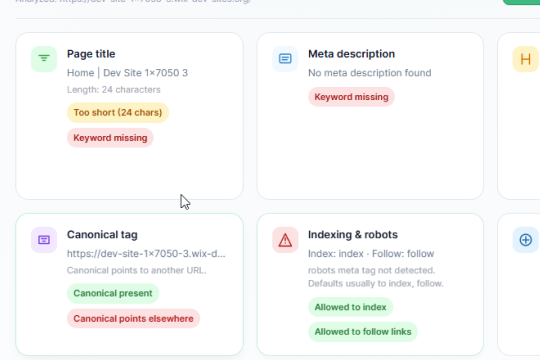Click 'Index: index · Follow: follow' text
The width and height of the screenshot is (540, 360).
(371, 254)
